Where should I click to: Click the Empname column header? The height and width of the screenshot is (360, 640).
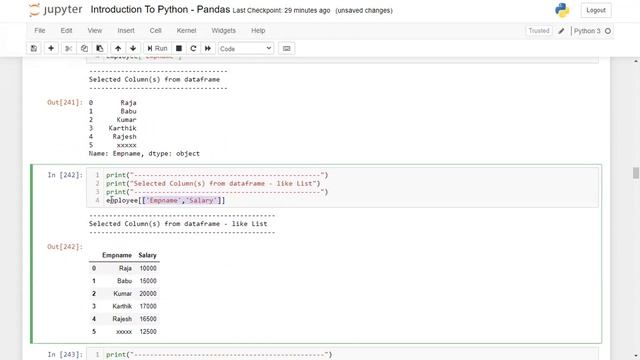(117, 255)
